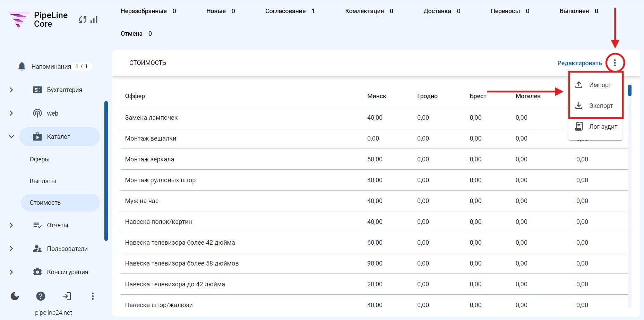Open the signal bars statistics icon
The width and height of the screenshot is (644, 320).
pyautogui.click(x=94, y=20)
